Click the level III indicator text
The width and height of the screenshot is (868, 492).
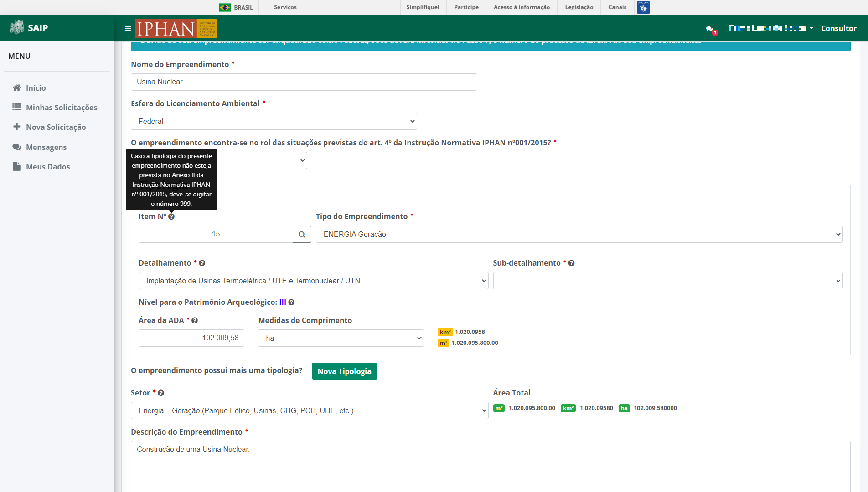[283, 302]
